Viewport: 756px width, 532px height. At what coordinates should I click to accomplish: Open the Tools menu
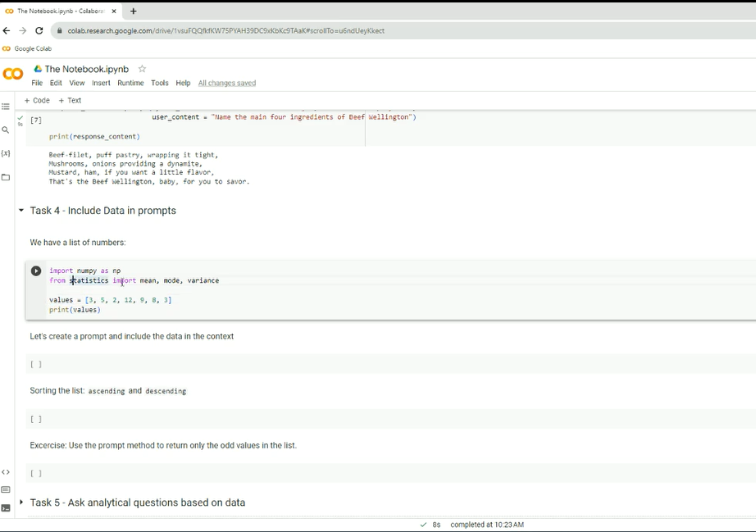(x=160, y=83)
